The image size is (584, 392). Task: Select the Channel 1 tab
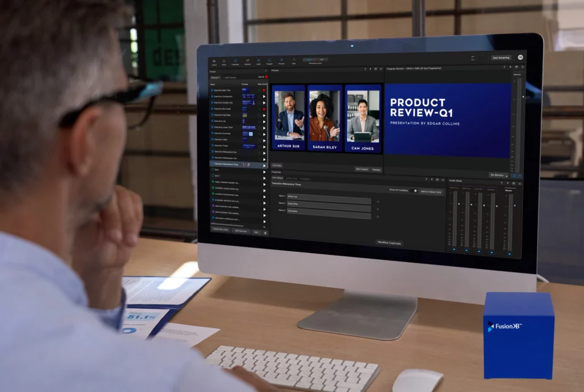(x=216, y=77)
